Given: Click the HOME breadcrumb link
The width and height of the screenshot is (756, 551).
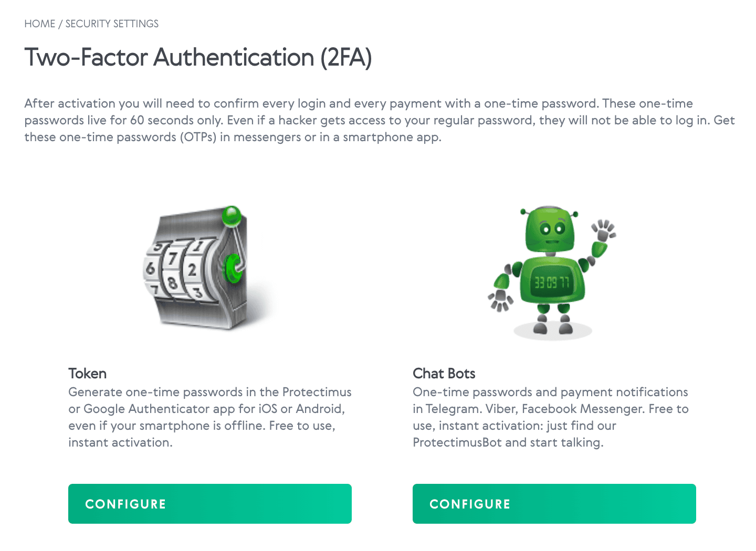Looking at the screenshot, I should (x=39, y=24).
